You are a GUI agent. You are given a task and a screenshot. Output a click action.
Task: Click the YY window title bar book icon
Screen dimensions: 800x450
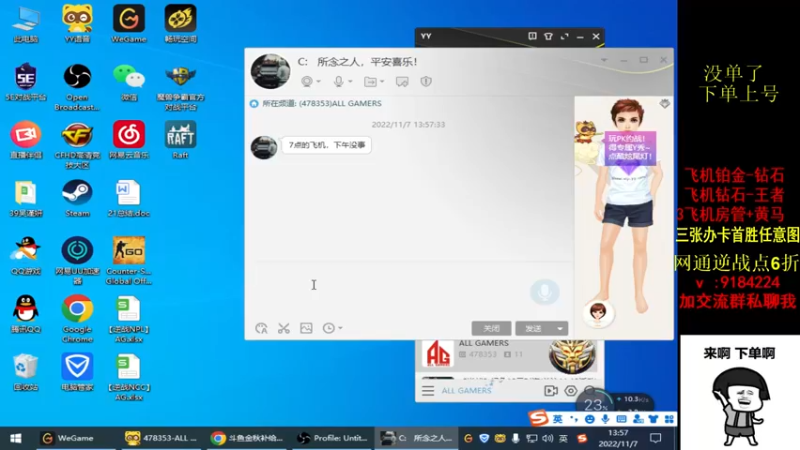pyautogui.click(x=532, y=36)
